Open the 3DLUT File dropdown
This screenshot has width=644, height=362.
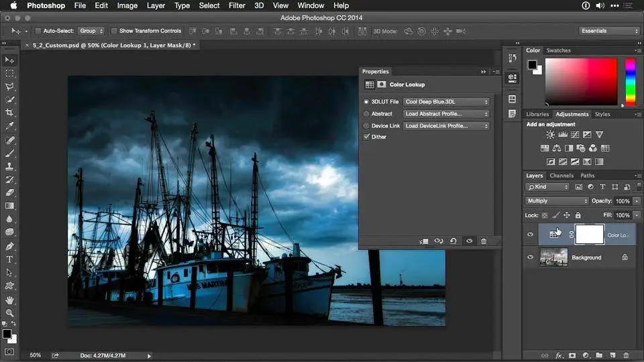coord(446,102)
